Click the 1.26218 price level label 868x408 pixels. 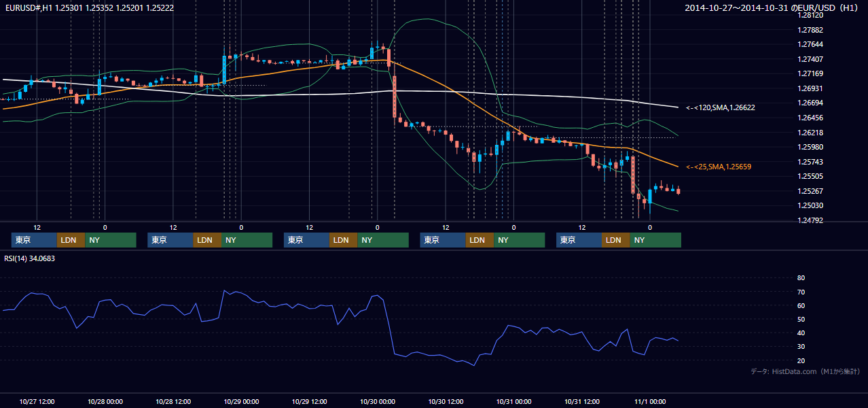point(810,133)
